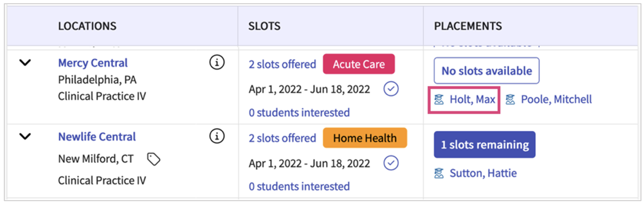The width and height of the screenshot is (644, 204).
Task: View 0 students interested for Newlife Central
Action: [x=299, y=186]
